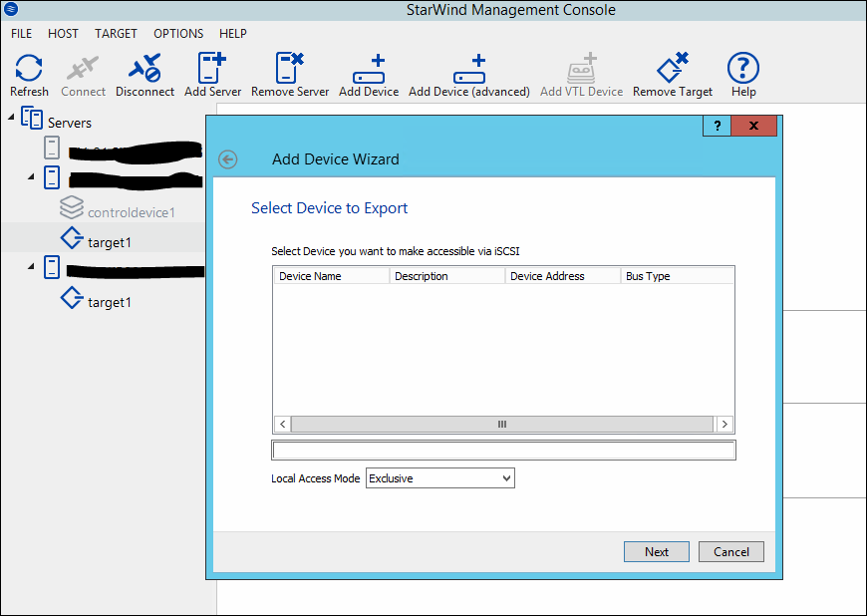Sort by Bus Type column header
The height and width of the screenshot is (616, 867).
coord(678,276)
